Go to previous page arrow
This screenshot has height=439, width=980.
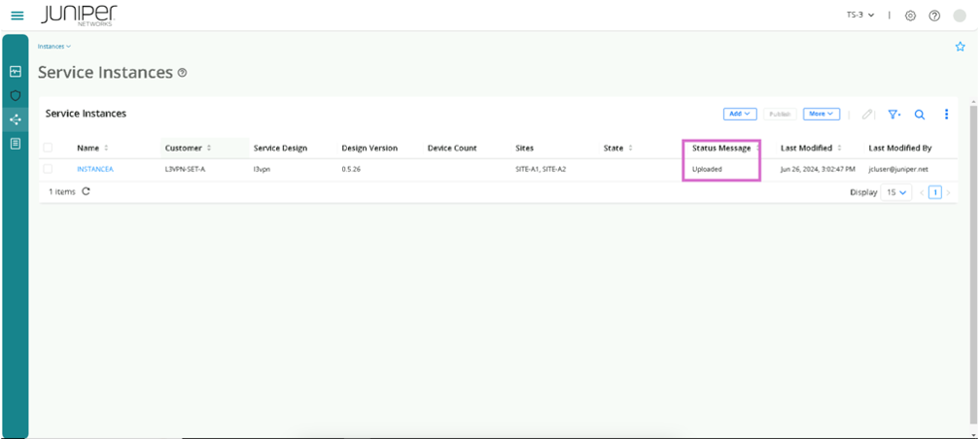click(x=922, y=193)
